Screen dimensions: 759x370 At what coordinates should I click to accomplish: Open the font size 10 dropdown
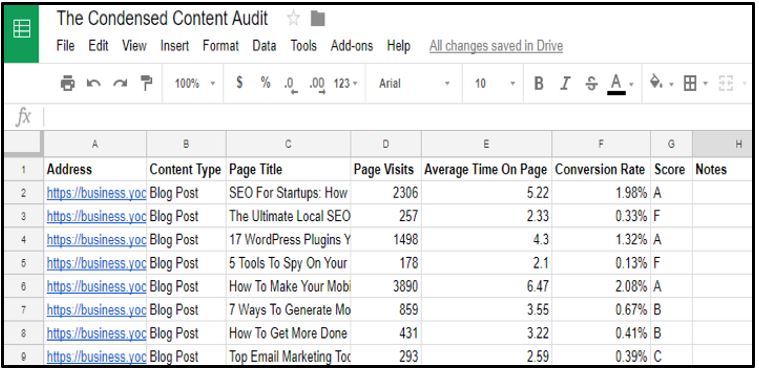click(x=495, y=84)
